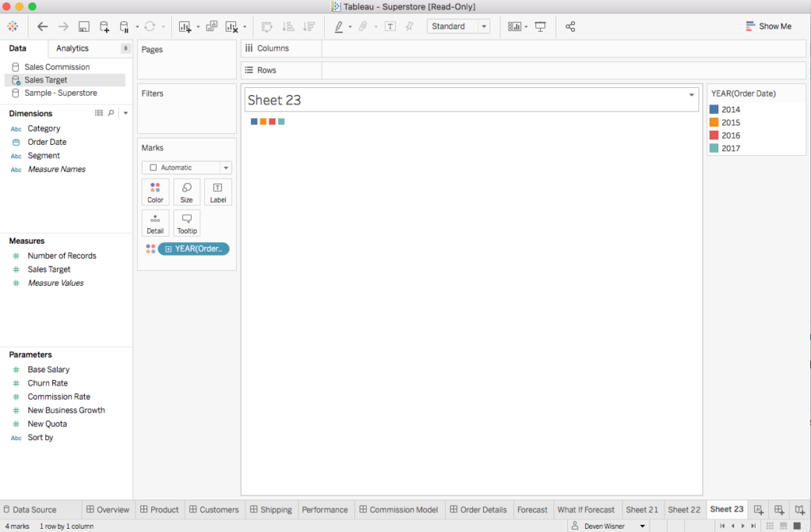Click the search fields magnifier icon

click(x=111, y=113)
